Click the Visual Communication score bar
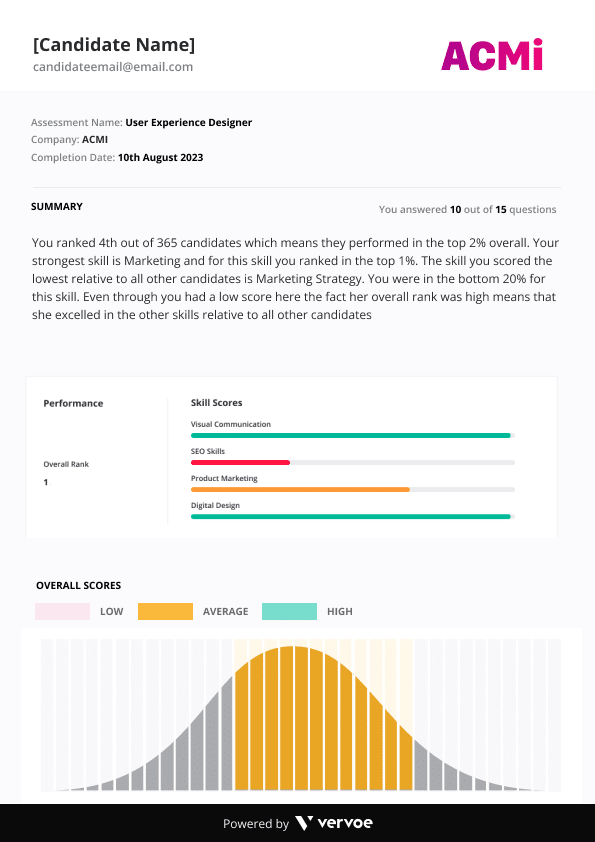595x842 pixels. tap(353, 435)
